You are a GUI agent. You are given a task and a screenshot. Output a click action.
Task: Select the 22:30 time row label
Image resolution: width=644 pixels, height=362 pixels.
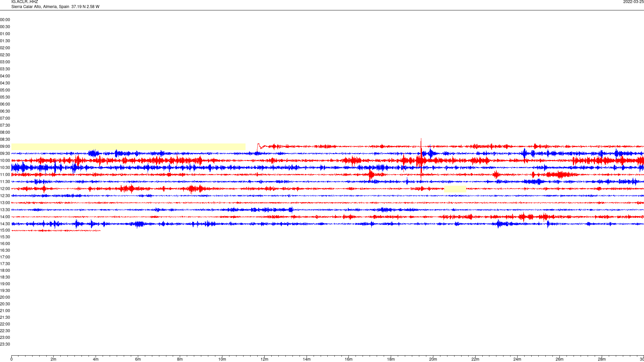(5, 331)
